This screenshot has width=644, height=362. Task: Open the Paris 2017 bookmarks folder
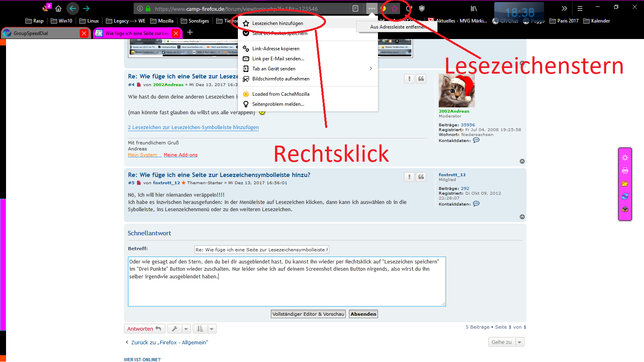564,21
